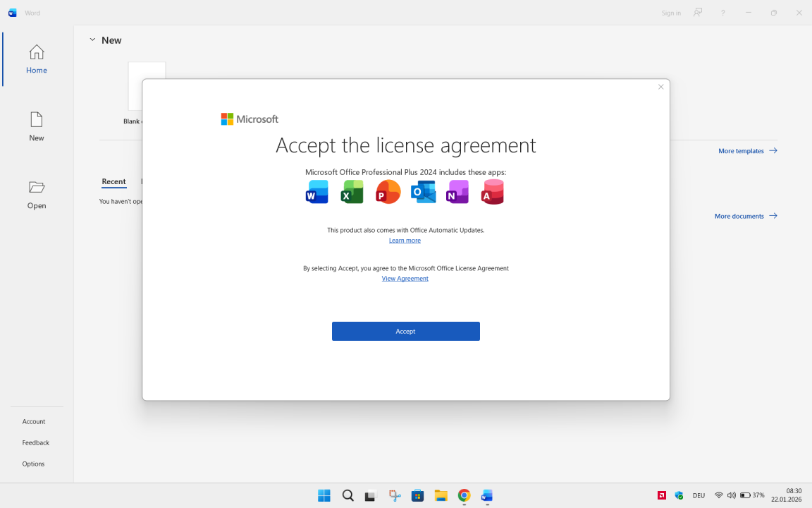Collapse the New templates section chevron
812x508 pixels.
click(x=92, y=40)
